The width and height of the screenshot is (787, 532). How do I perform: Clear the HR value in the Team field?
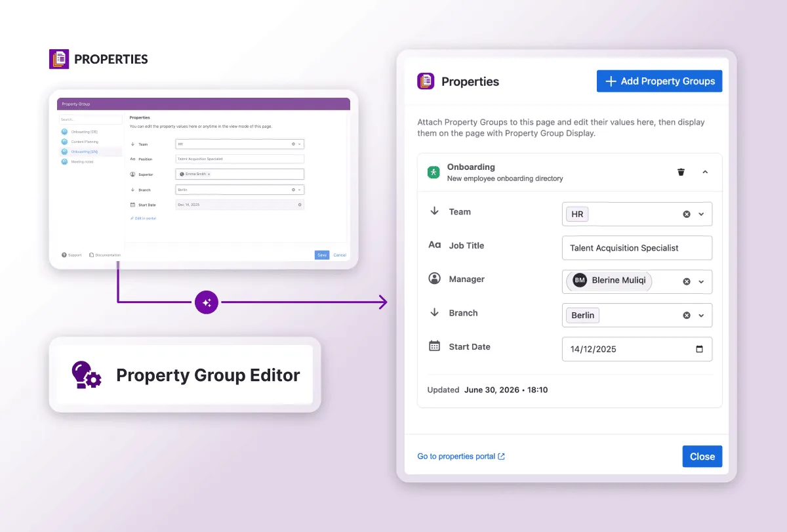tap(687, 214)
